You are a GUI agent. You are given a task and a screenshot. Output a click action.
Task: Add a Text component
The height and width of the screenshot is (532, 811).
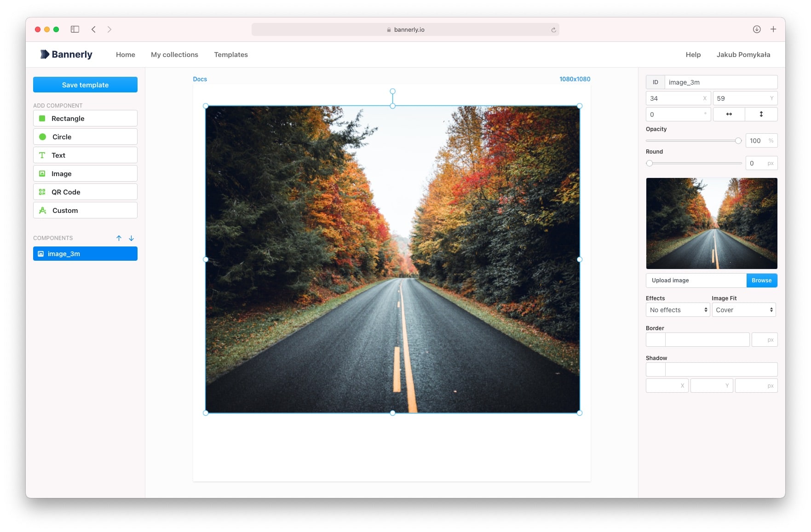click(x=85, y=155)
